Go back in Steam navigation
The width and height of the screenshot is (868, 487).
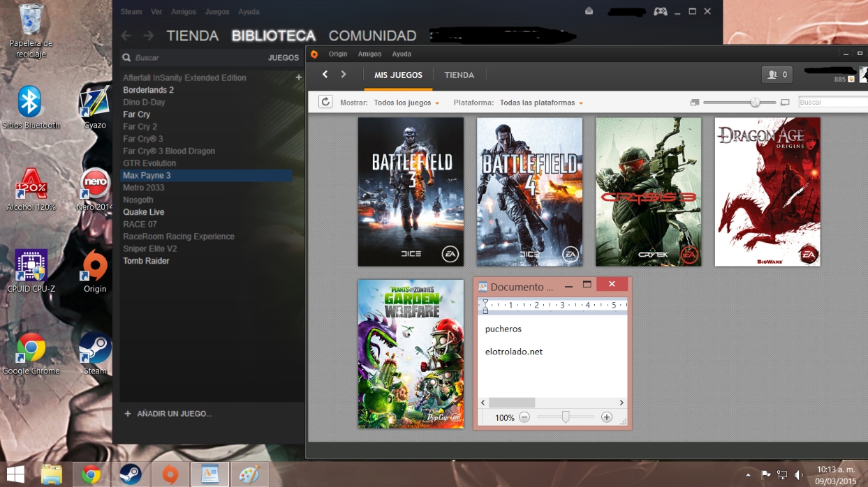[126, 36]
